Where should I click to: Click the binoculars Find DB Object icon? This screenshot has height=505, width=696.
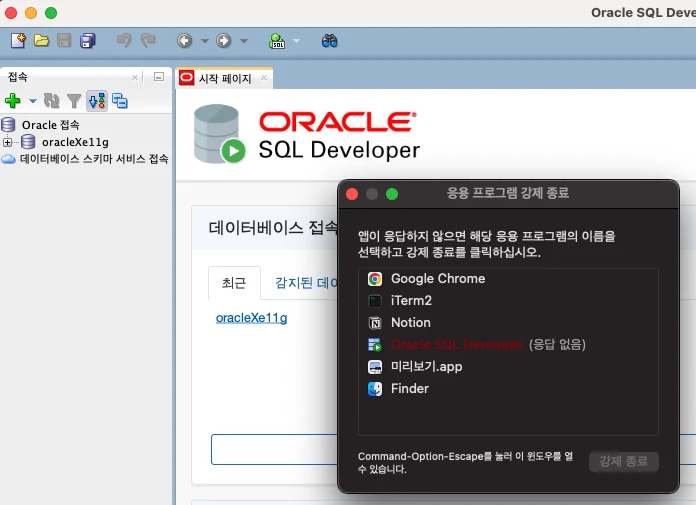click(x=329, y=41)
